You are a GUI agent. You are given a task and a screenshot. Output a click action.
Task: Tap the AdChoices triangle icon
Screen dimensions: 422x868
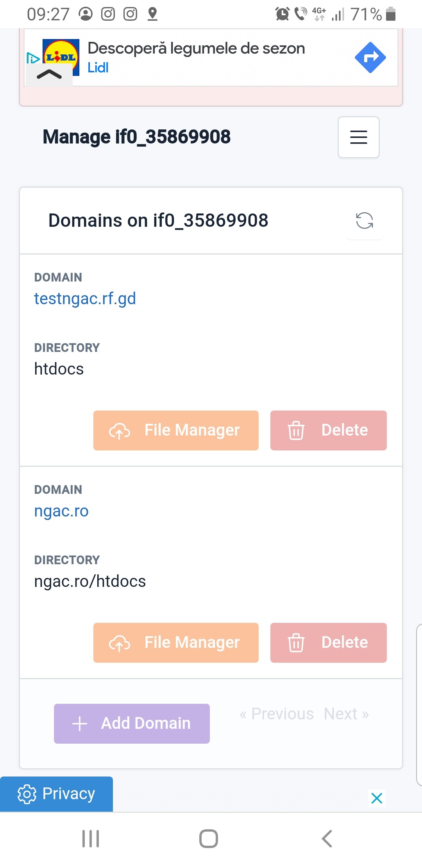(x=33, y=58)
